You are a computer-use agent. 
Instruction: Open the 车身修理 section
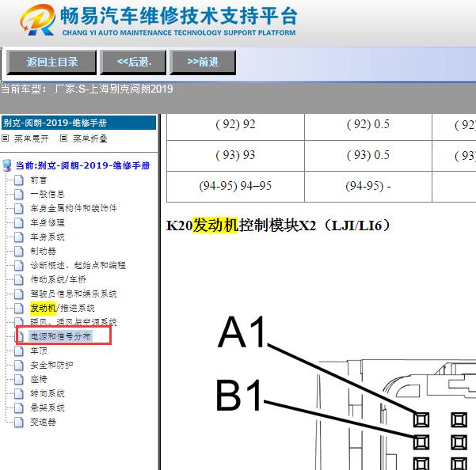tap(47, 222)
